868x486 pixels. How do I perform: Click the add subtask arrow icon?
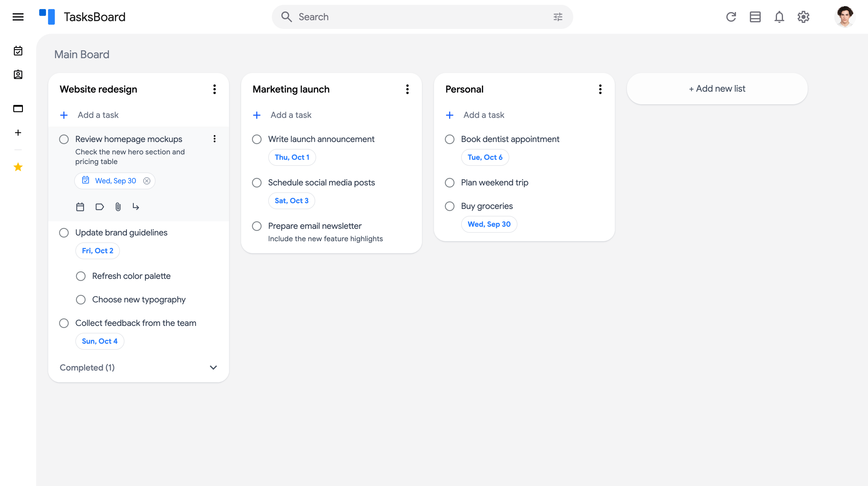136,207
